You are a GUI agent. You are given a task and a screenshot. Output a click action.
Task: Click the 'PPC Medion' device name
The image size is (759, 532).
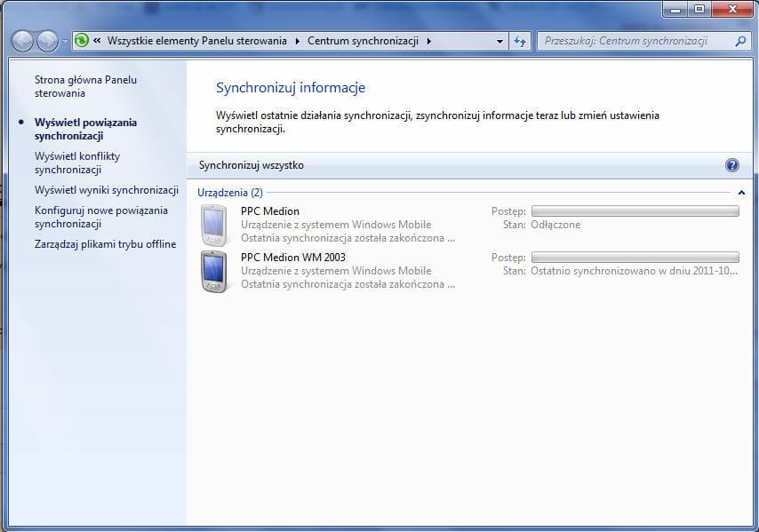[x=270, y=211]
